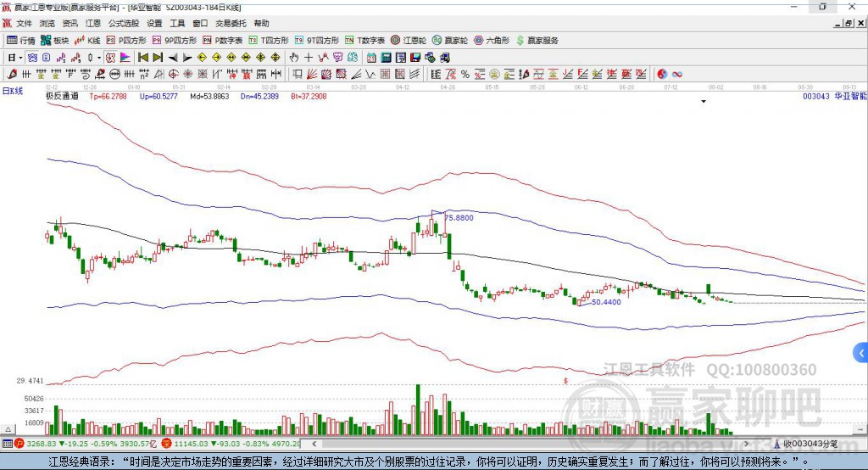Collapse volume panel with triangle button
868x470 pixels.
tap(8, 429)
